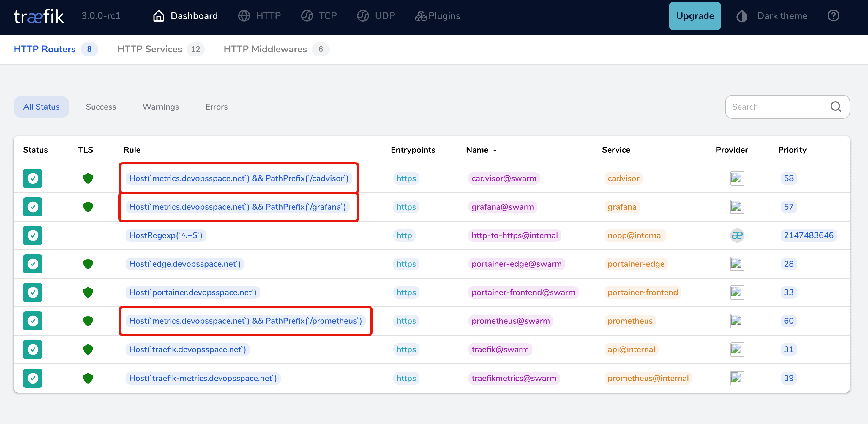Viewport: 868px width, 424px height.
Task: Click the portainer-edge service tag
Action: (636, 264)
